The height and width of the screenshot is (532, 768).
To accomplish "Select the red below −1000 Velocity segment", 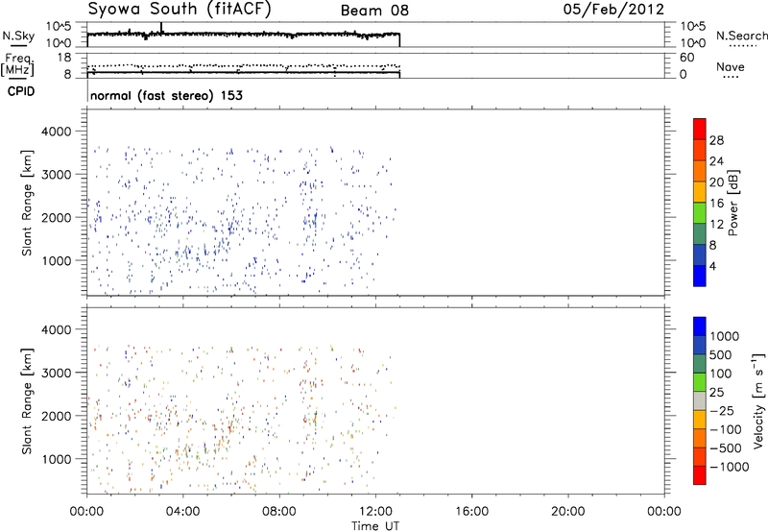I will pyautogui.click(x=700, y=475).
